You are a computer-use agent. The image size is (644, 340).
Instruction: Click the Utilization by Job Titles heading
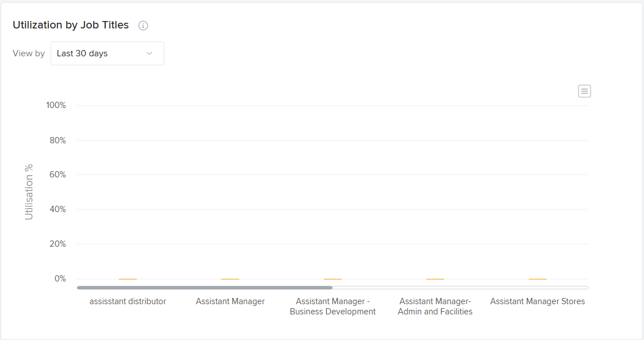pyautogui.click(x=70, y=25)
